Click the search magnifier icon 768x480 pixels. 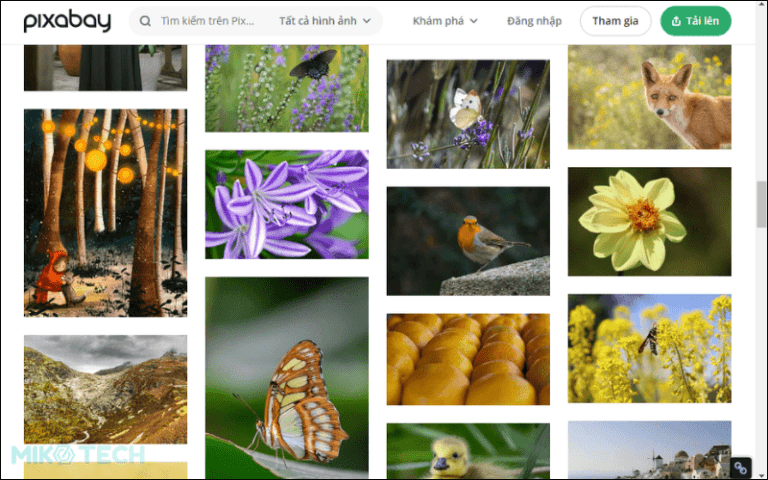tap(146, 21)
